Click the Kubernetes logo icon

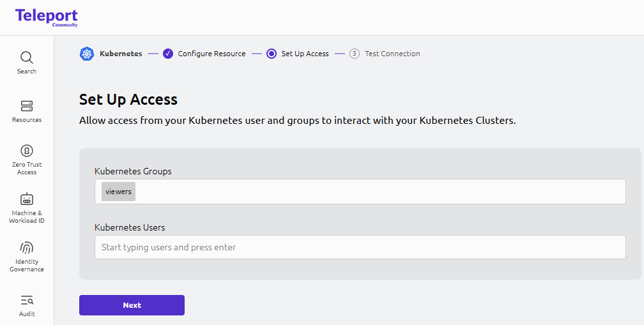(x=87, y=54)
